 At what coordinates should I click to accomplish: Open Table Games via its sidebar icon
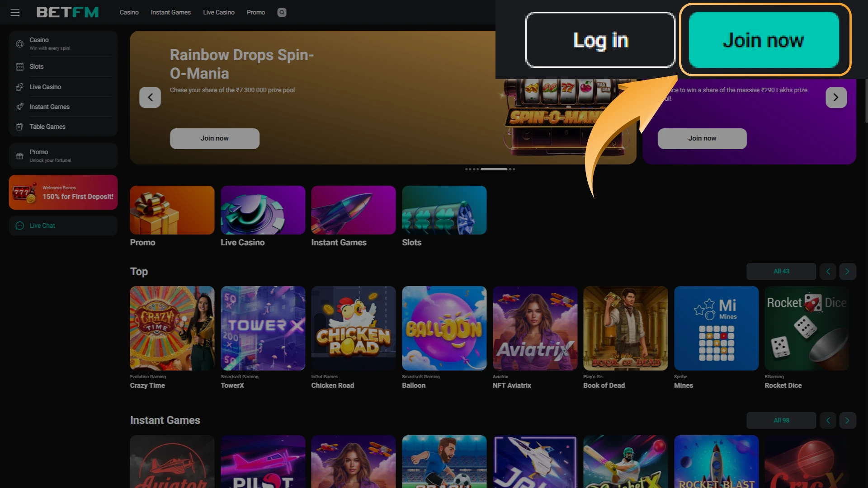[19, 127]
